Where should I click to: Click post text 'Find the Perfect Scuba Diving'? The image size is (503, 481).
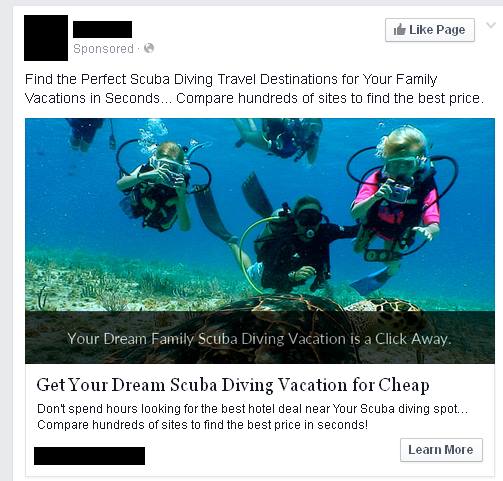(119, 79)
